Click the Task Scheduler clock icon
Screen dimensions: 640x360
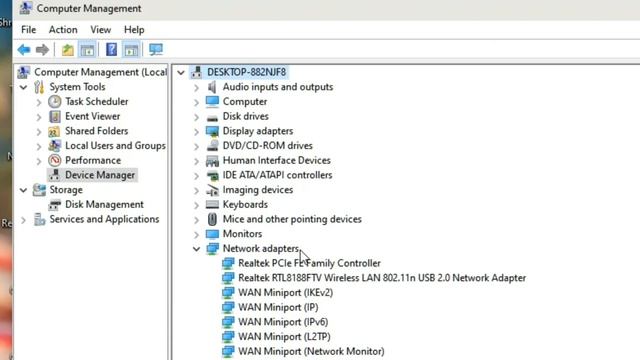(55, 102)
